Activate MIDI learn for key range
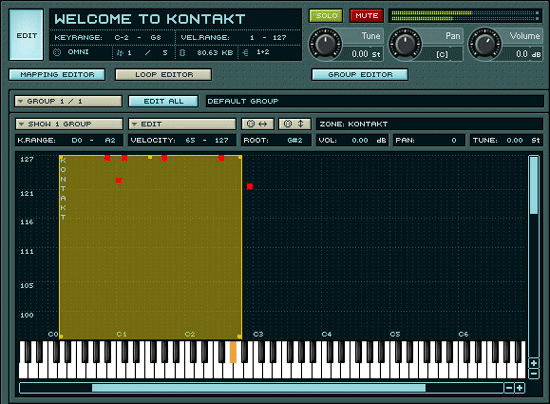 click(x=257, y=124)
